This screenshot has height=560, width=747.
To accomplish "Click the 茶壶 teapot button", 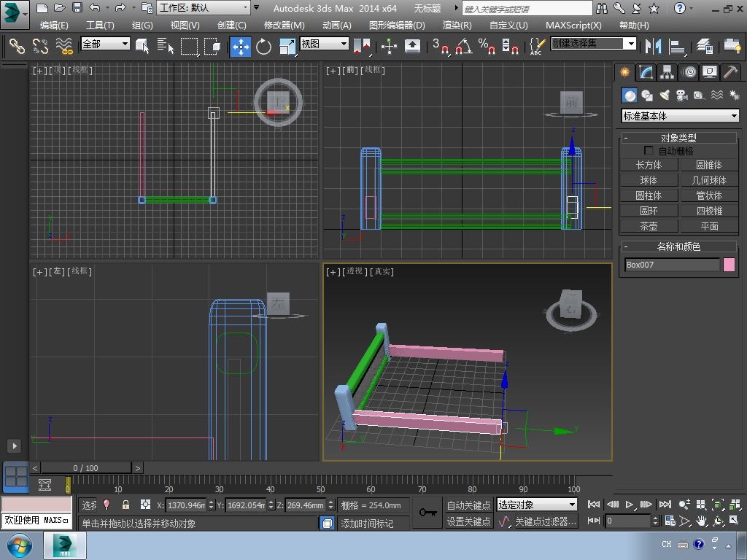I will coord(648,226).
